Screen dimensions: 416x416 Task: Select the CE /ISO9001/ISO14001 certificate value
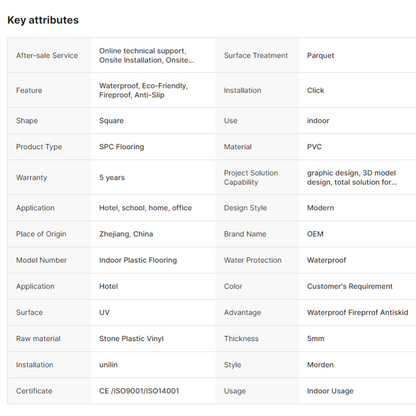[139, 391]
